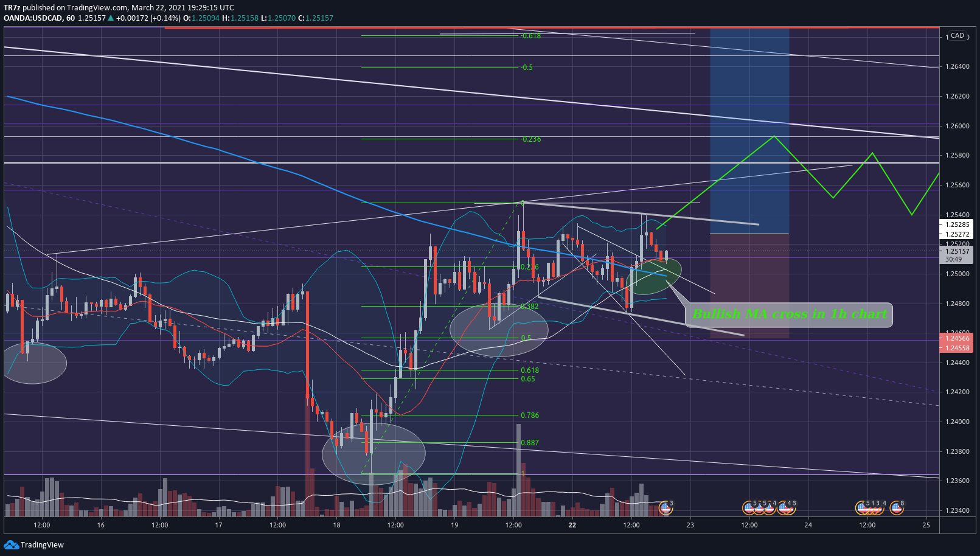Select the OANDA:USDCAD symbol label
980x556 pixels.
point(33,18)
